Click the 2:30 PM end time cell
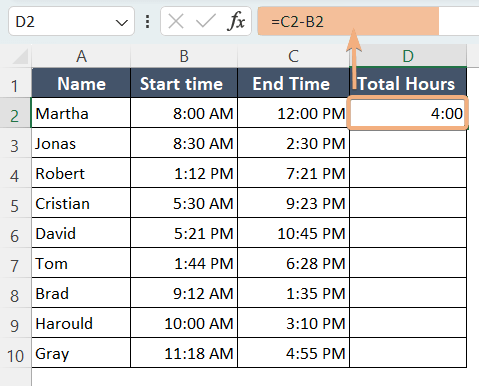Image resolution: width=479 pixels, height=386 pixels. click(293, 143)
